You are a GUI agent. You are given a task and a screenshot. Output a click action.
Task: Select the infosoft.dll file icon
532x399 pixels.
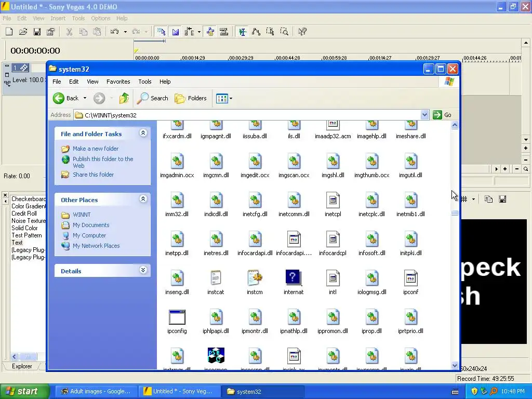[x=372, y=239]
